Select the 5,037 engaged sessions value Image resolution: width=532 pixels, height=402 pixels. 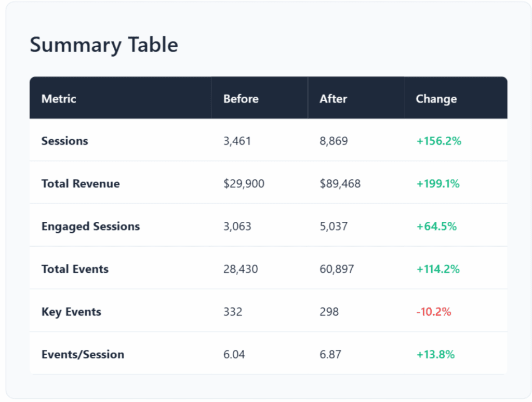334,226
